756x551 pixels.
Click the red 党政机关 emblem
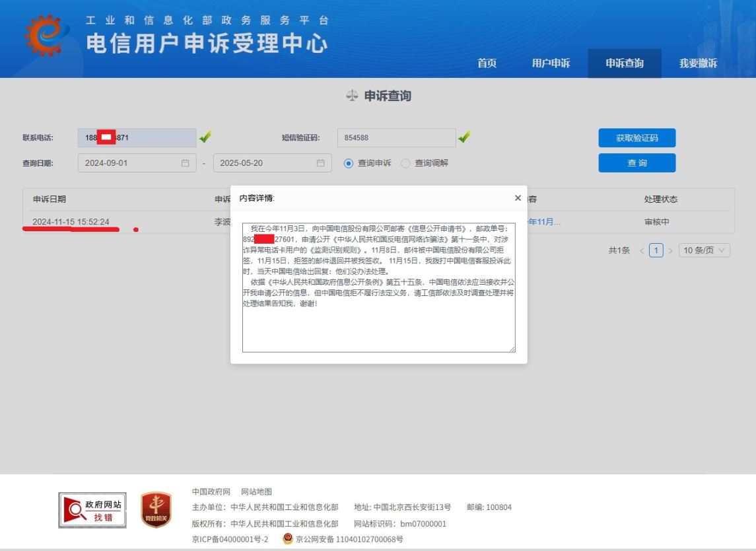point(156,509)
